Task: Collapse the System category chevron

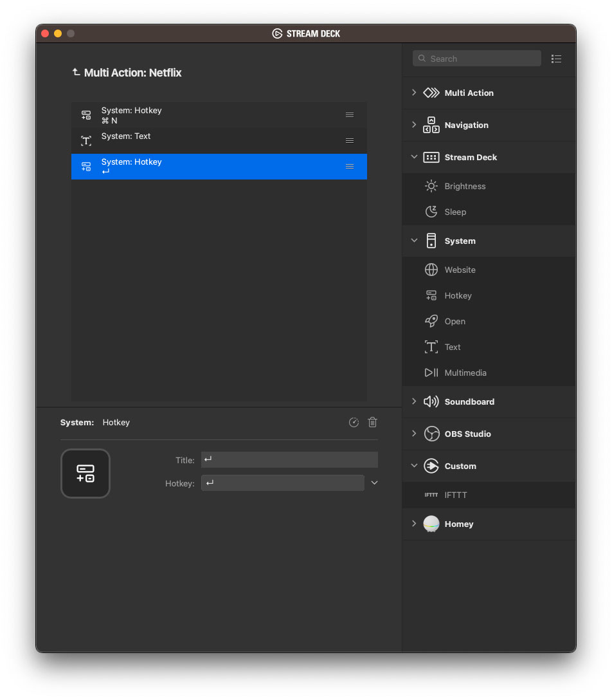Action: (414, 240)
